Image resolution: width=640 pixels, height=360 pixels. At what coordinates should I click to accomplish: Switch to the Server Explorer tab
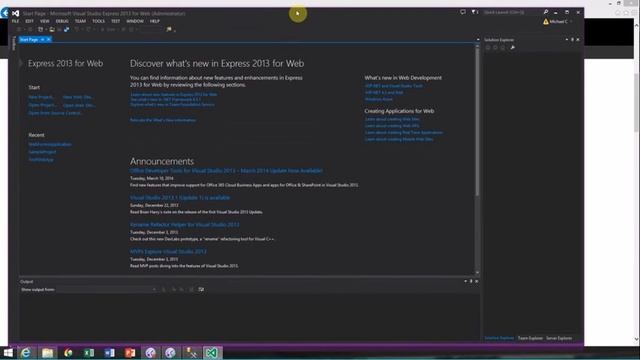point(559,338)
